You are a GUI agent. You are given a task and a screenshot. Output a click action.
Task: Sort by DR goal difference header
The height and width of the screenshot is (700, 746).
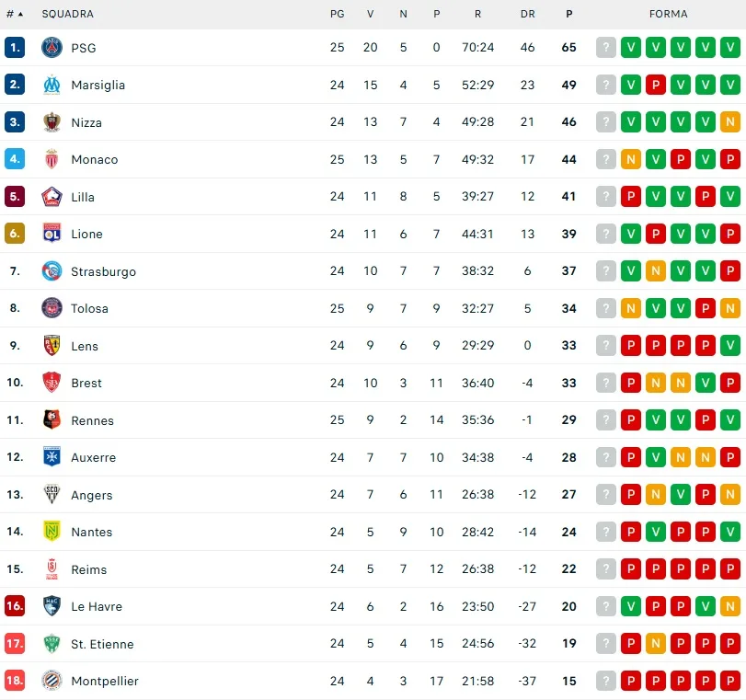527,14
